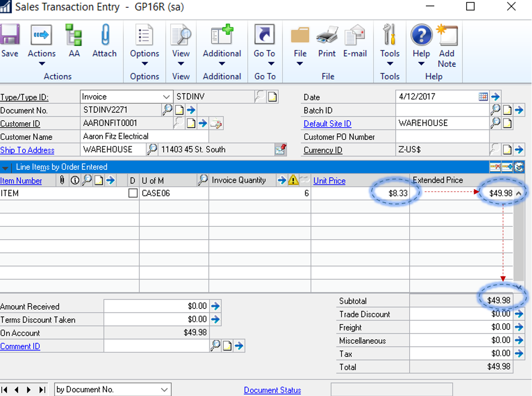Image resolution: width=532 pixels, height=396 pixels.
Task: Expand the by Document No. sort dropdown
Action: pyautogui.click(x=165, y=389)
